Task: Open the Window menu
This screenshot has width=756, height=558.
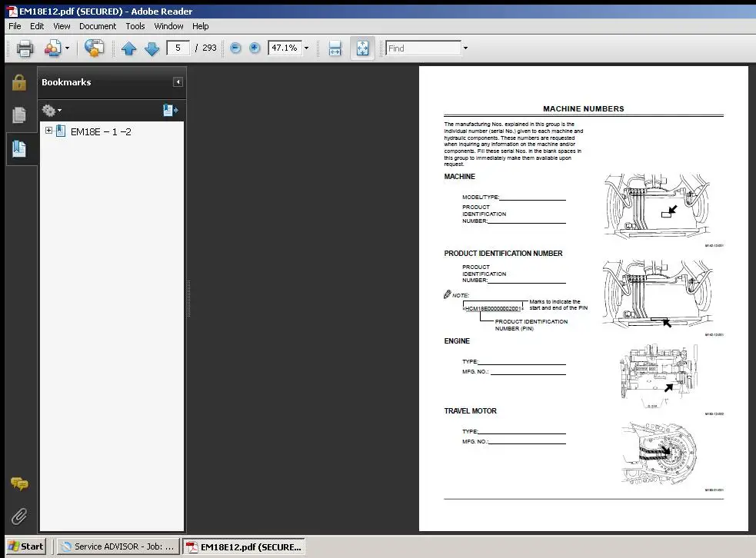Action: coord(168,26)
